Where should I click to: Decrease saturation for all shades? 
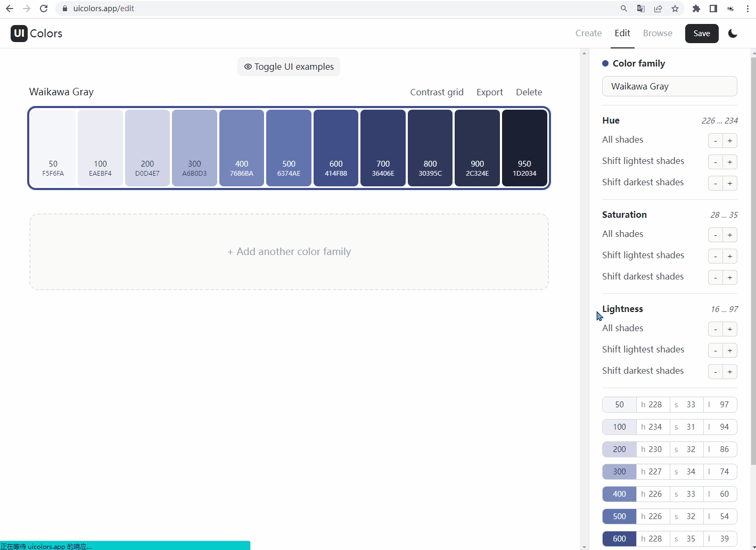point(716,235)
